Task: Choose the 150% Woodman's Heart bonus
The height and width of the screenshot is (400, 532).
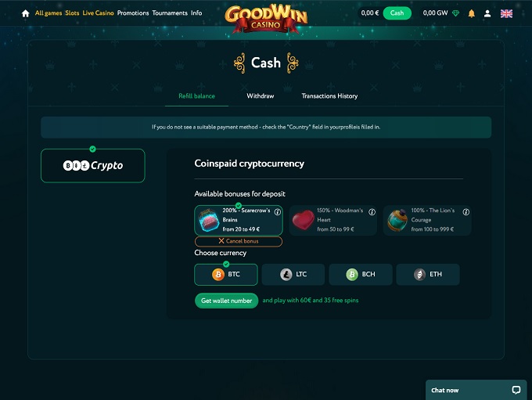Action: click(x=332, y=220)
